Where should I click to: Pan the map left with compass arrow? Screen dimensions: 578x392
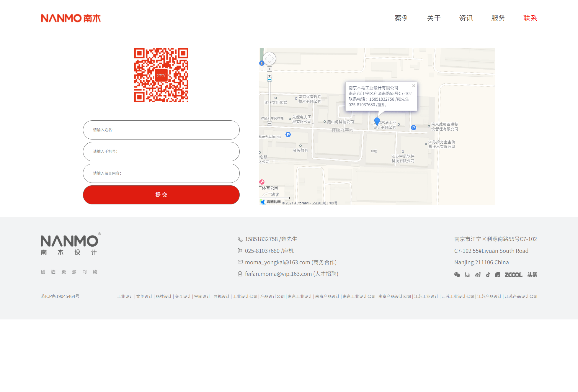coord(266,59)
